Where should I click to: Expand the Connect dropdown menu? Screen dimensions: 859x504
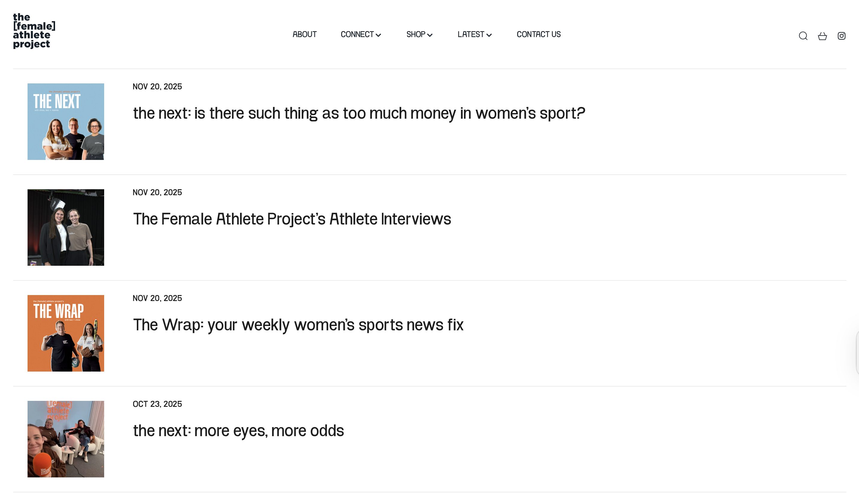361,34
